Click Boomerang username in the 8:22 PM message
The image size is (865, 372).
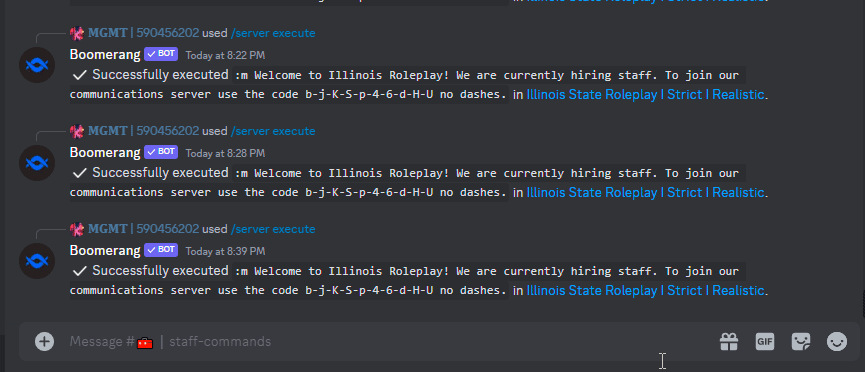point(105,55)
